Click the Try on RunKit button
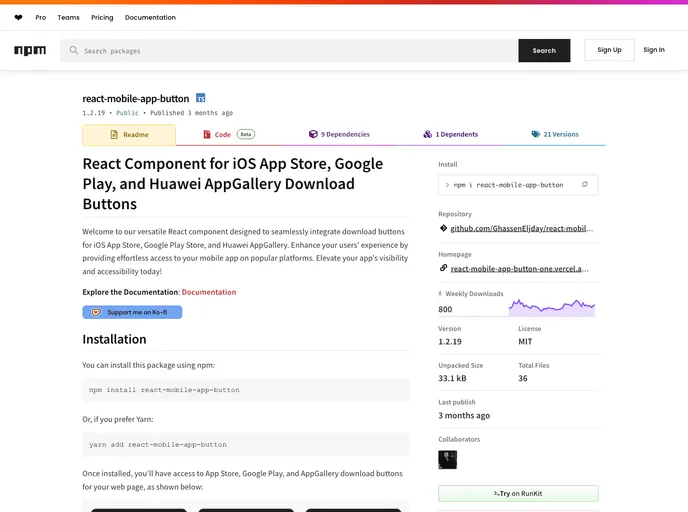This screenshot has width=688, height=512. (x=518, y=494)
